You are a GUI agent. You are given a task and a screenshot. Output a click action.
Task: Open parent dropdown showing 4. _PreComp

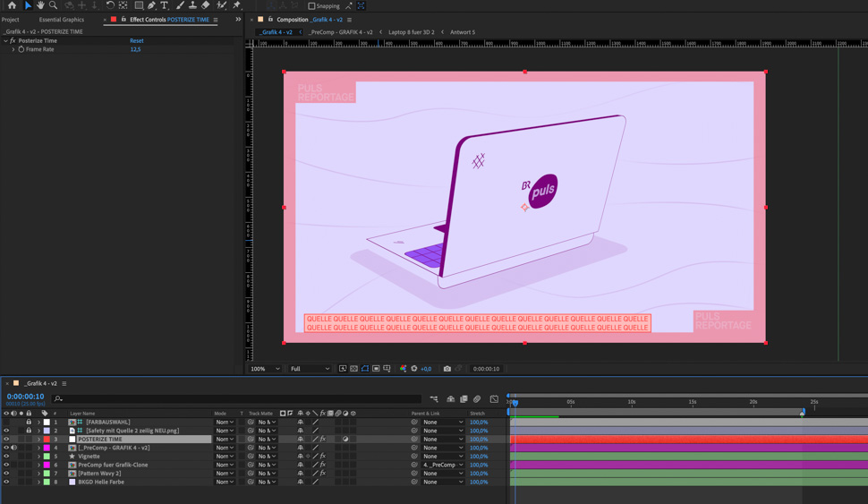coord(443,465)
